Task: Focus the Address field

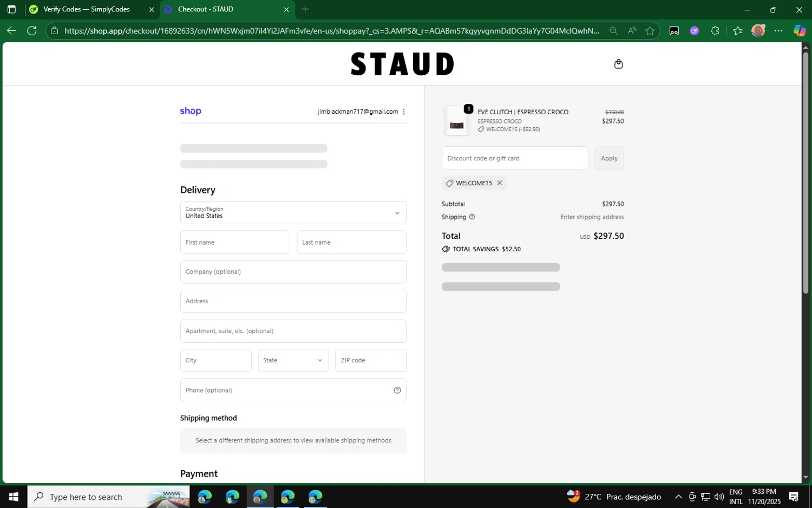Action: (x=293, y=301)
